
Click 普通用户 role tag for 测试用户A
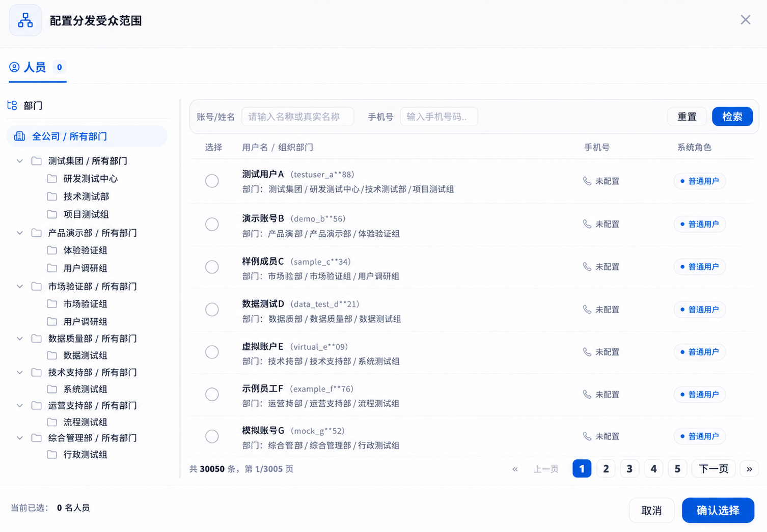700,181
